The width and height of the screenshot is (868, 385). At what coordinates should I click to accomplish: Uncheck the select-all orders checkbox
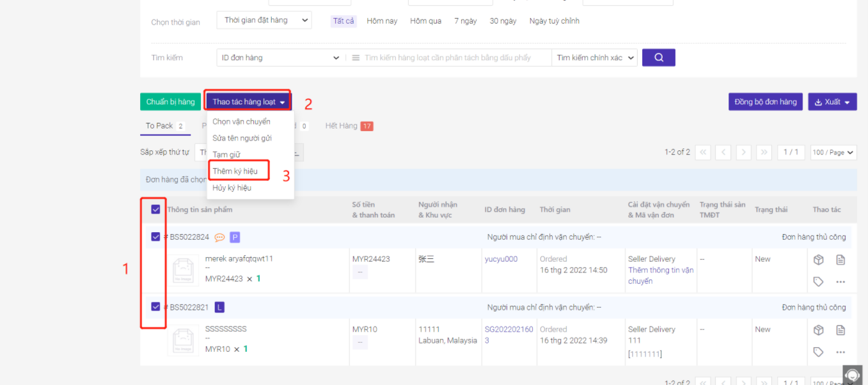pos(155,209)
